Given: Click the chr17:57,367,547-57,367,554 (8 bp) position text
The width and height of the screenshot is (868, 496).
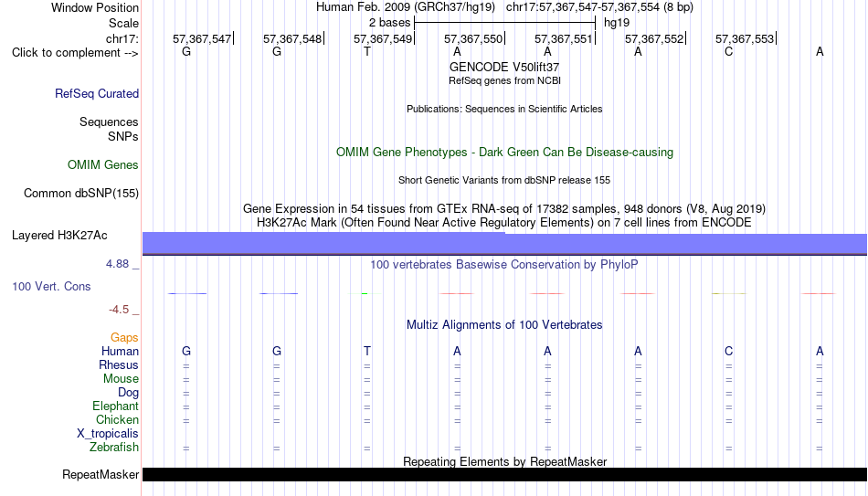Looking at the screenshot, I should coord(599,7).
